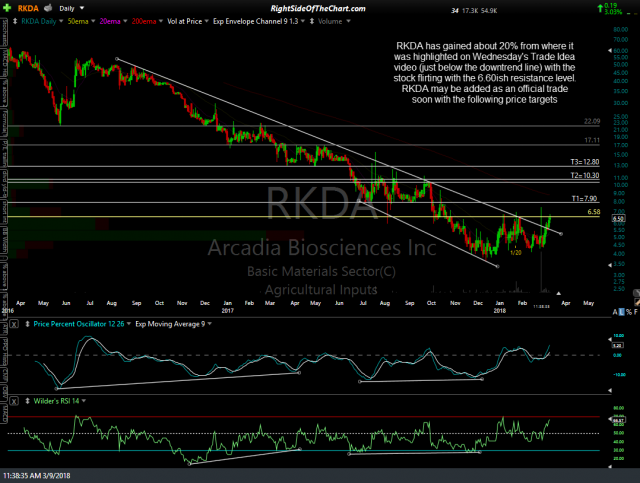
Task: Click the 54.9K volume readout at top
Action: click(489, 11)
